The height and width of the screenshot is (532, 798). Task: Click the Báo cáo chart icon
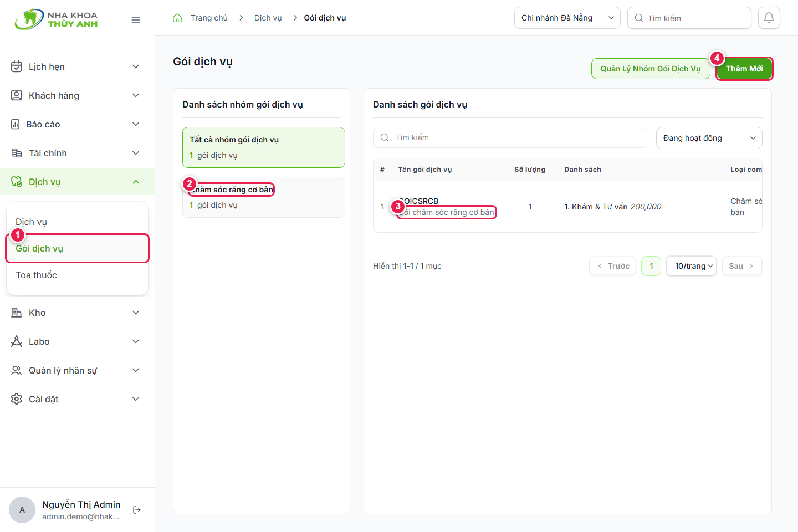tap(16, 124)
